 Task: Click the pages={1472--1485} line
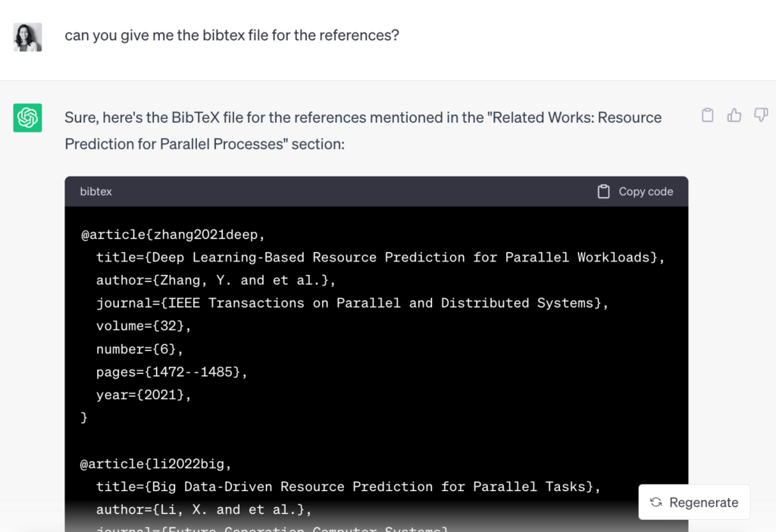pos(172,371)
